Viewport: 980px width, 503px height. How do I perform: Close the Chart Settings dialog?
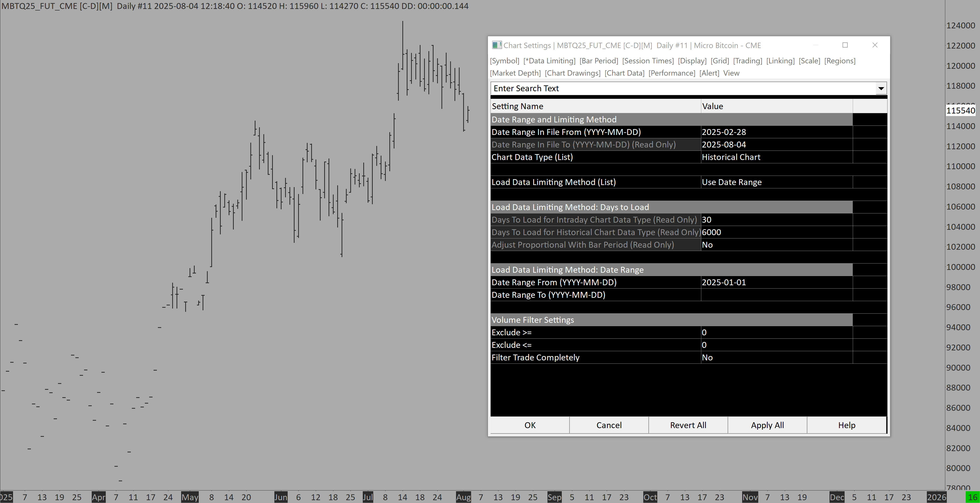click(x=875, y=45)
